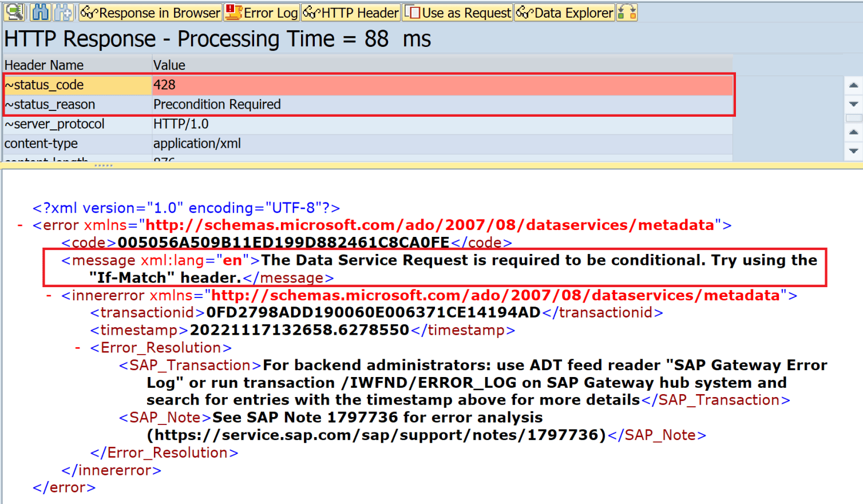Click Use as Request button

pos(457,13)
